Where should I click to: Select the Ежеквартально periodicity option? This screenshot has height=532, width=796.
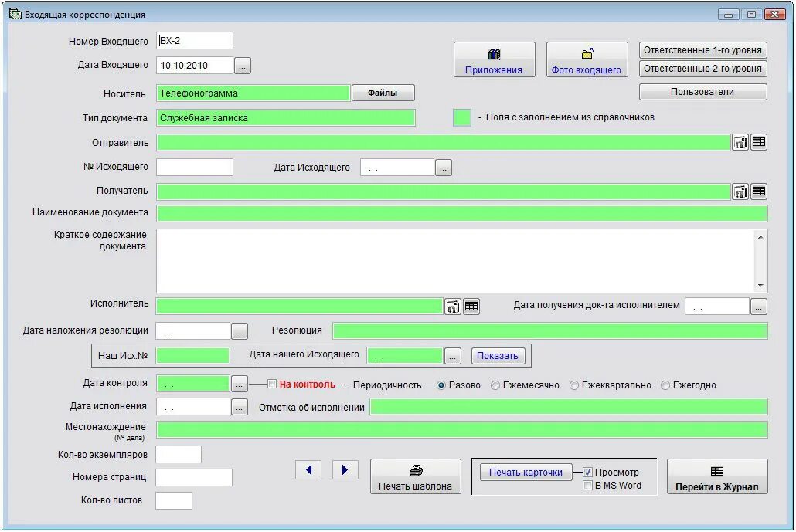pyautogui.click(x=574, y=385)
